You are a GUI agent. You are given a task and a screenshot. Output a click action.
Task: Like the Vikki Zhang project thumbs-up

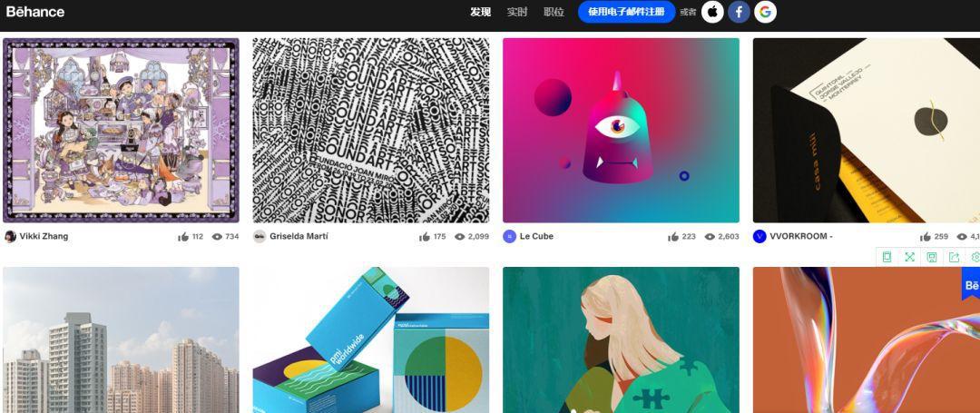[183, 237]
